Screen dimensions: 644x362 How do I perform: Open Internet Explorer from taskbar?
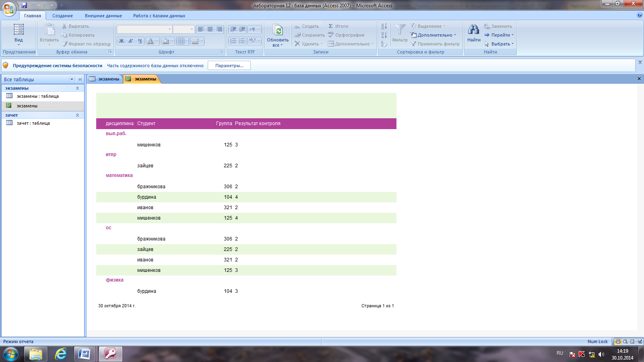tap(61, 354)
